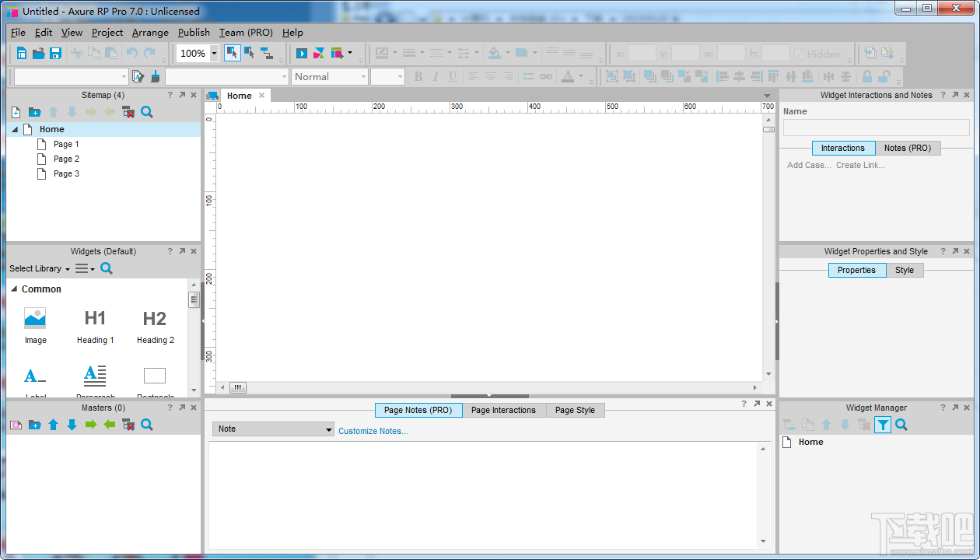
Task: Add a folder in the Masters panel
Action: 34,425
